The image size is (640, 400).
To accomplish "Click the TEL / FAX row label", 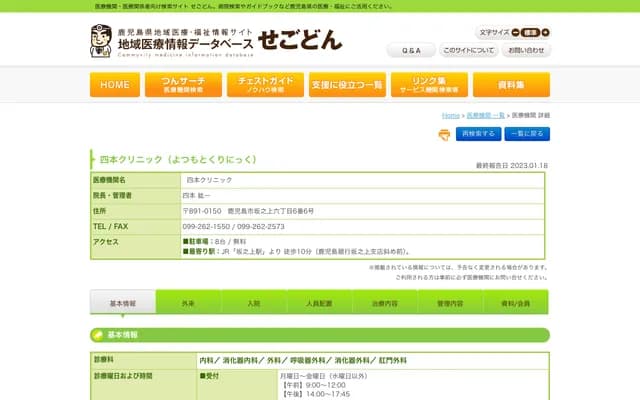I will pyautogui.click(x=110, y=227).
